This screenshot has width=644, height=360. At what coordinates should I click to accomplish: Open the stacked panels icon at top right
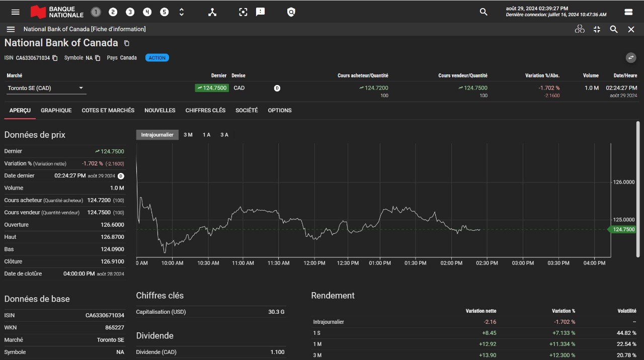(x=628, y=12)
